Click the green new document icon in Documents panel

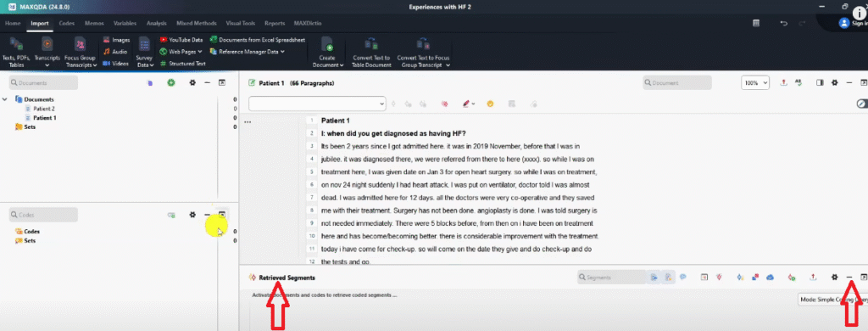(x=171, y=82)
